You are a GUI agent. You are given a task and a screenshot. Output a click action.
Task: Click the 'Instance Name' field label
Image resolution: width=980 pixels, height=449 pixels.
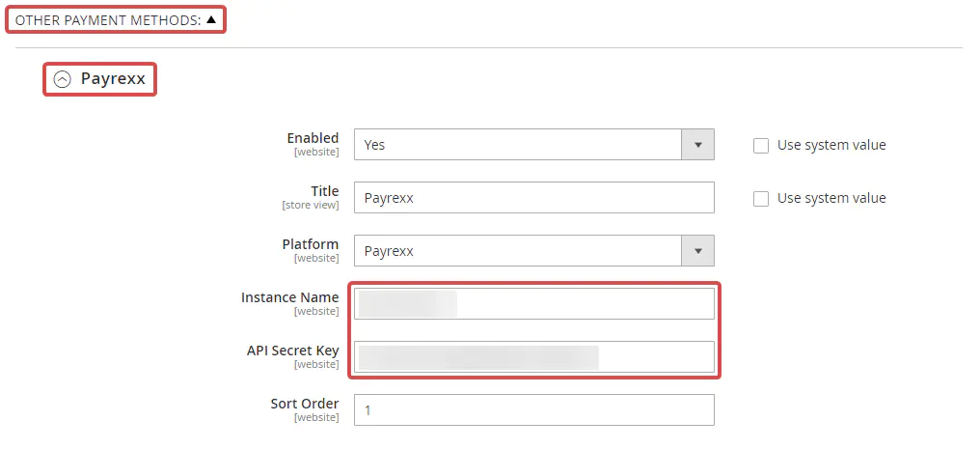(289, 297)
